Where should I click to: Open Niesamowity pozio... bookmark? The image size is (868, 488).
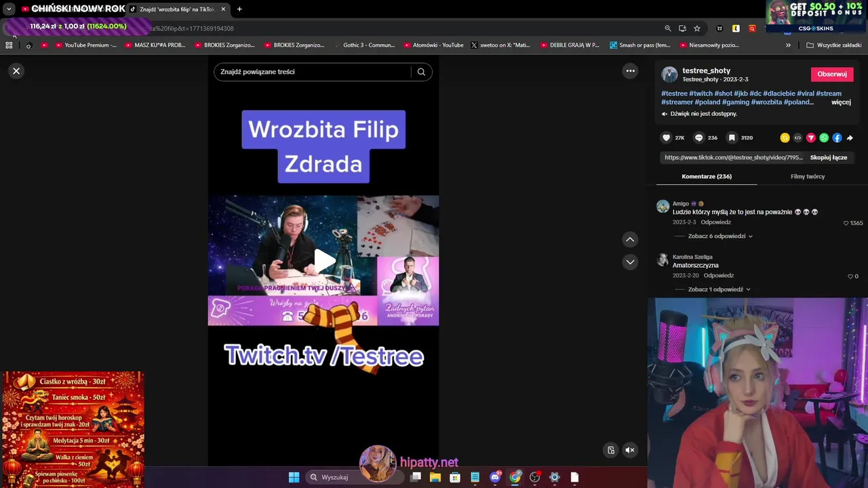[x=709, y=45]
